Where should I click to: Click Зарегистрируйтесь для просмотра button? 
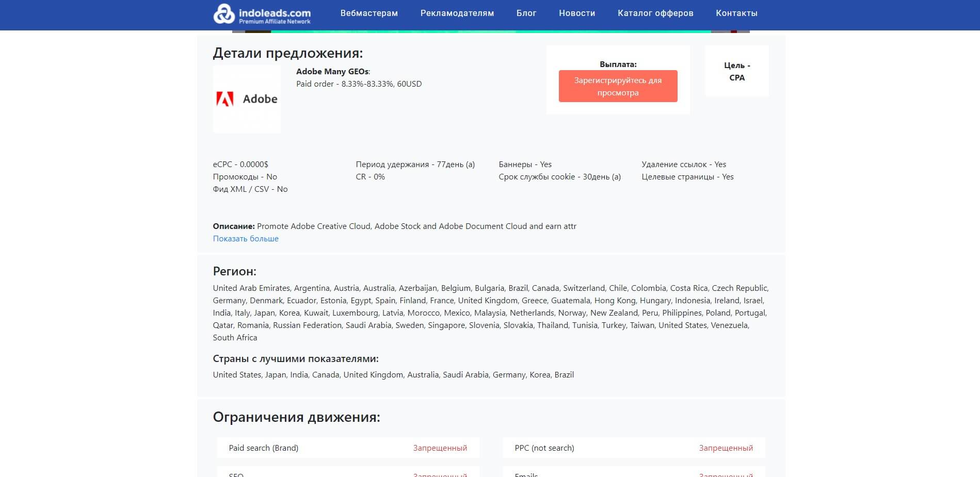(x=618, y=86)
